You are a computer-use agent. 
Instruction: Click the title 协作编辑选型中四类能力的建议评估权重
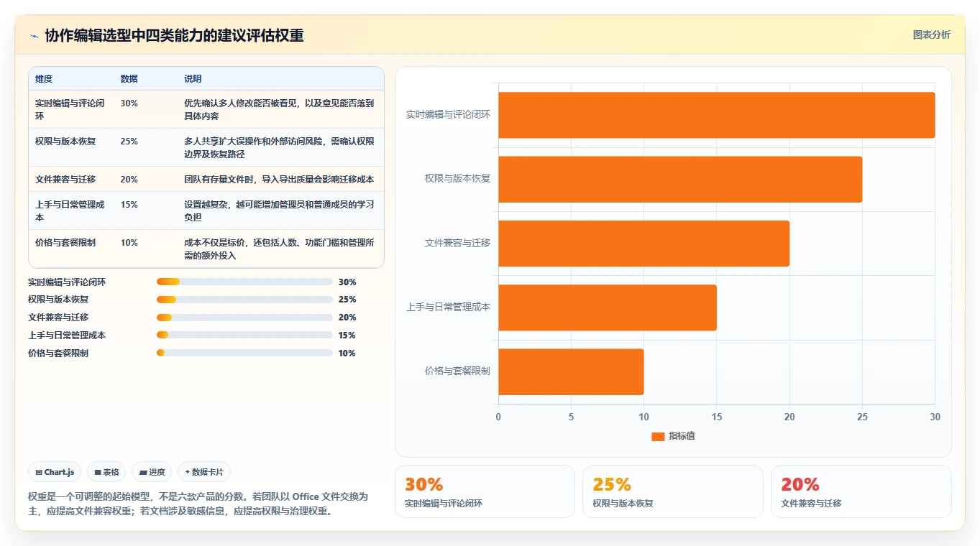pyautogui.click(x=174, y=36)
